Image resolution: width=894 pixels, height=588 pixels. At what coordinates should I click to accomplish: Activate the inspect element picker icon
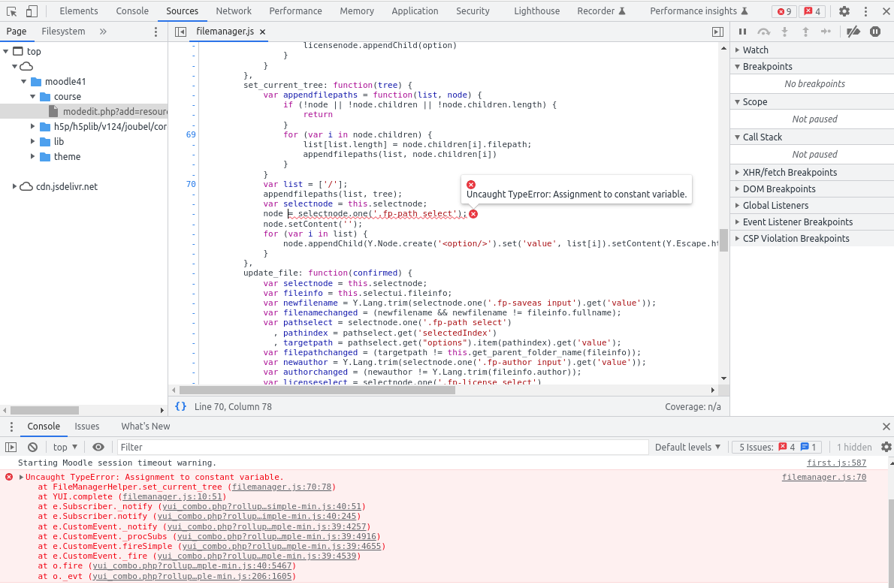(11, 11)
